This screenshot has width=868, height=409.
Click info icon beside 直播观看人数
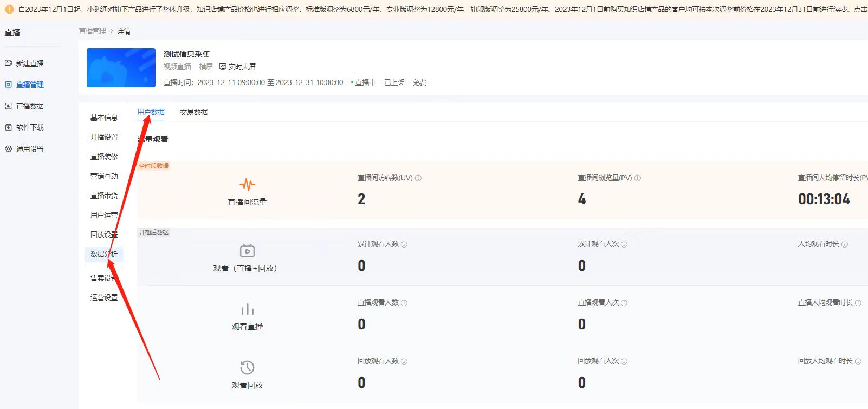tap(404, 303)
